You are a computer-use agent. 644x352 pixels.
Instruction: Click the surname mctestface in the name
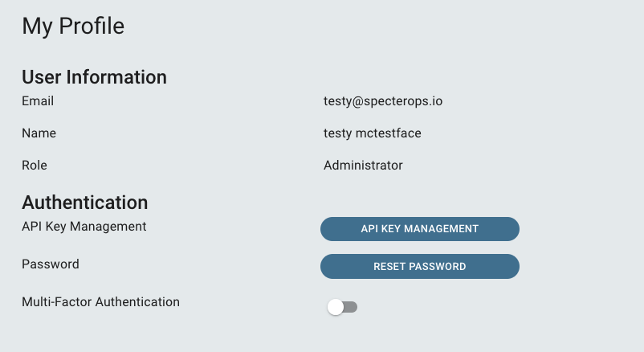(389, 133)
